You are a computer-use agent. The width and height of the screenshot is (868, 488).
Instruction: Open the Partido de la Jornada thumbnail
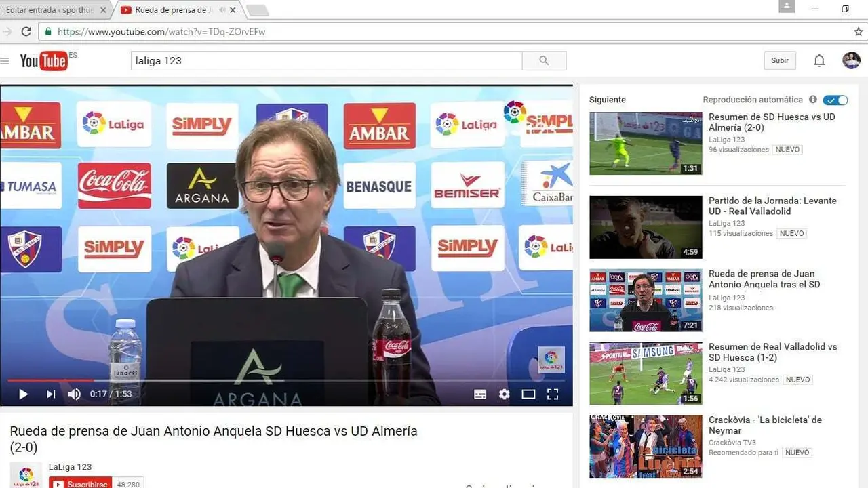[x=646, y=227]
